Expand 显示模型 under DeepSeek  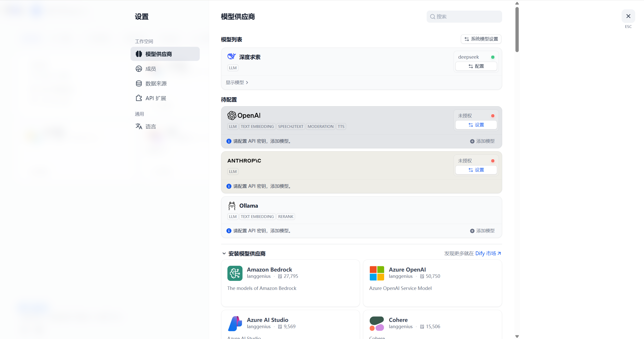coord(237,83)
